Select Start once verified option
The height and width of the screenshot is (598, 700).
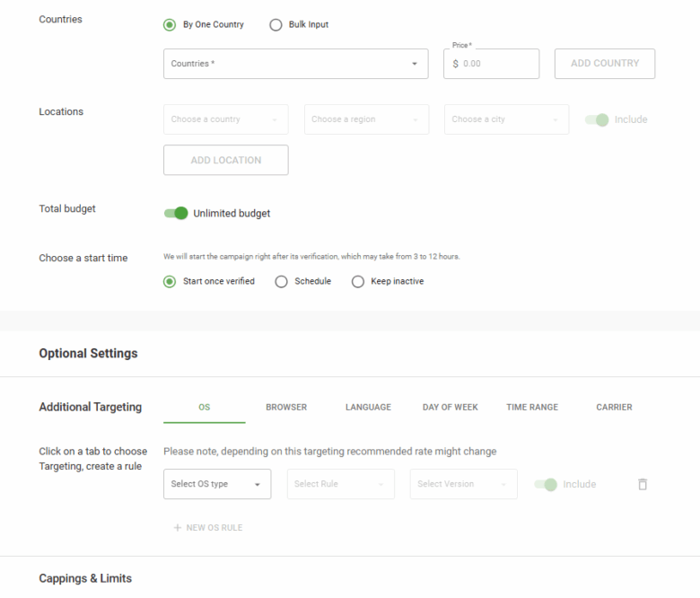click(170, 281)
